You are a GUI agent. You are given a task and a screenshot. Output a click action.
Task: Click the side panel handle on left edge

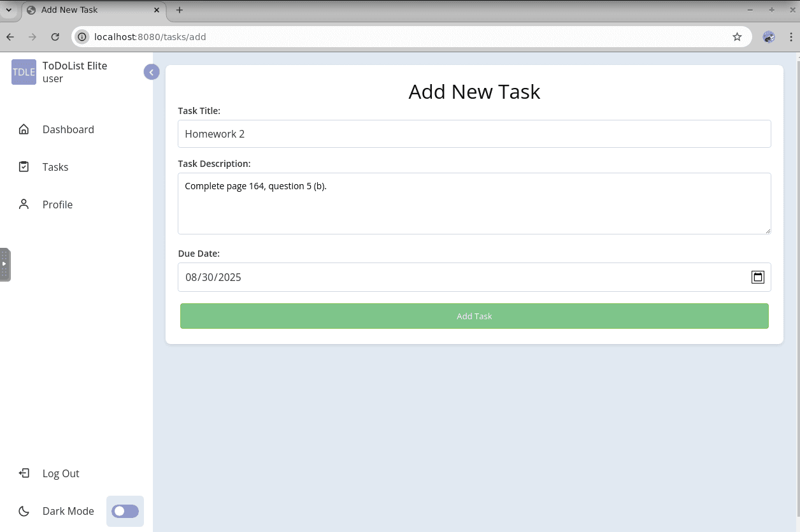[4, 264]
